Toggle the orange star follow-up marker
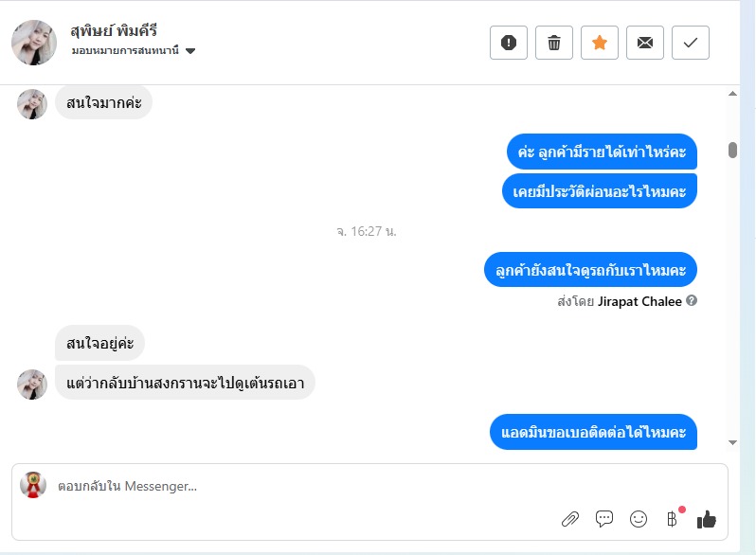756x555 pixels. [x=600, y=43]
